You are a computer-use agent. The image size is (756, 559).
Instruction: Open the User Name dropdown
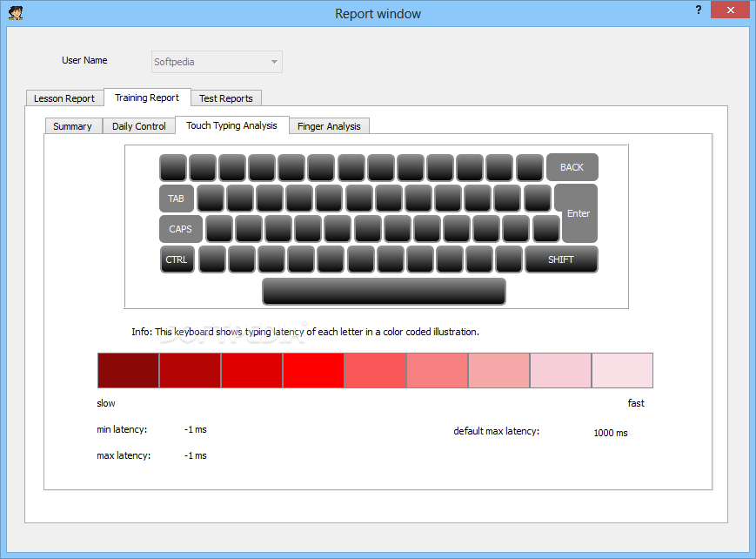pos(217,62)
